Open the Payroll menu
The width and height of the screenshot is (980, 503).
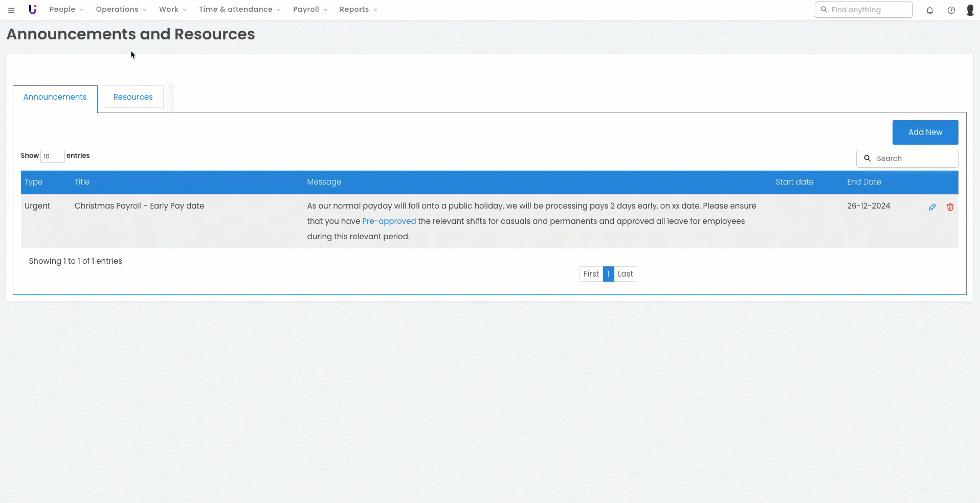[x=309, y=10]
